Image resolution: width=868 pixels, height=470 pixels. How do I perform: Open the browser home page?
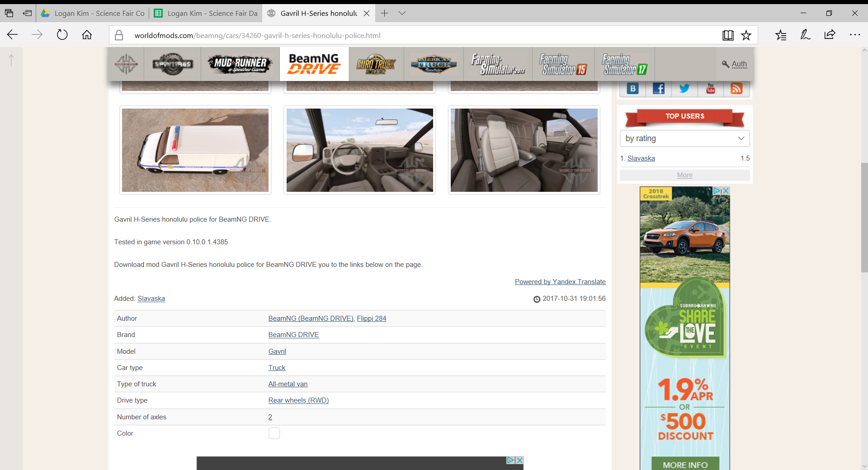[87, 35]
